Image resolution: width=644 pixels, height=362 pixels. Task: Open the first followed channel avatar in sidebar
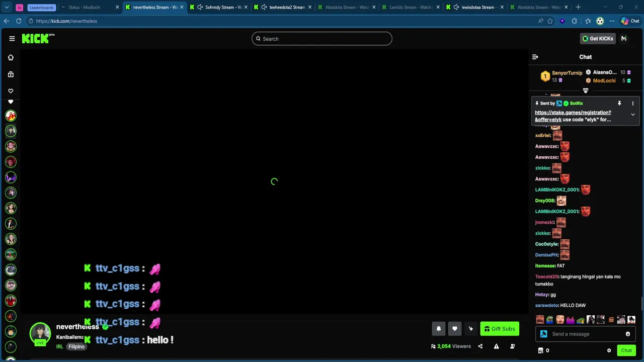point(11,116)
